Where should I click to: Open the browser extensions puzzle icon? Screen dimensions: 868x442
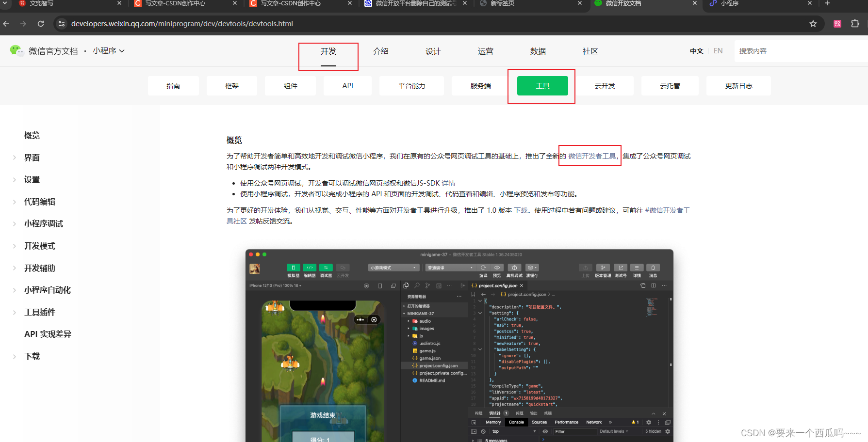coord(855,24)
